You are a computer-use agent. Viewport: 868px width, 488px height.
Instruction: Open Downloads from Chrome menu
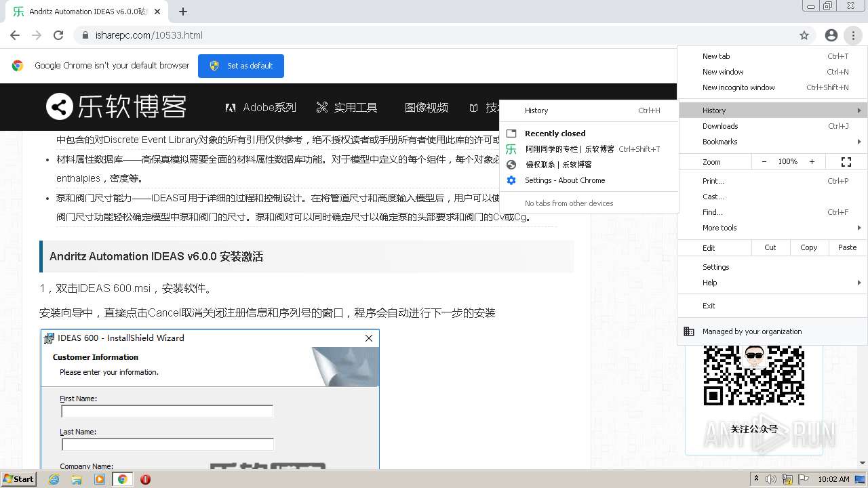coord(772,126)
